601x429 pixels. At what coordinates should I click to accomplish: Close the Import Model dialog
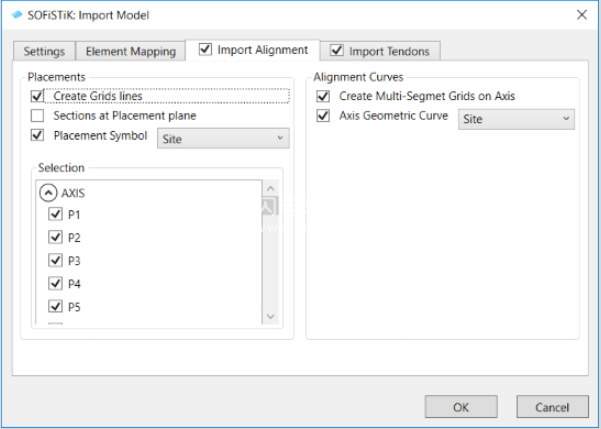point(582,15)
